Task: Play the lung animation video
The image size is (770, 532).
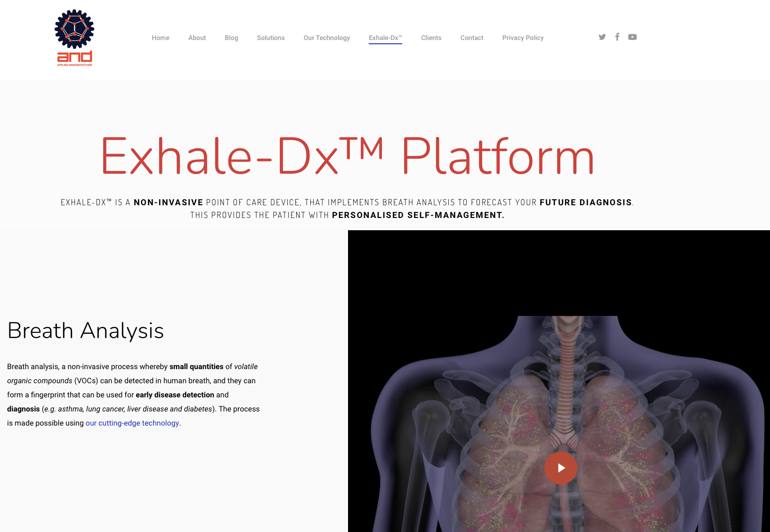Action: pyautogui.click(x=560, y=468)
